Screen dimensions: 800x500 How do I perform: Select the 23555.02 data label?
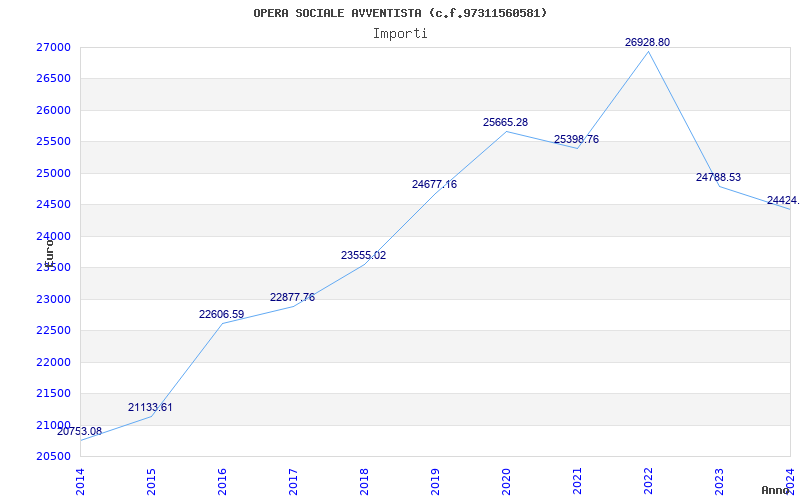click(x=363, y=256)
